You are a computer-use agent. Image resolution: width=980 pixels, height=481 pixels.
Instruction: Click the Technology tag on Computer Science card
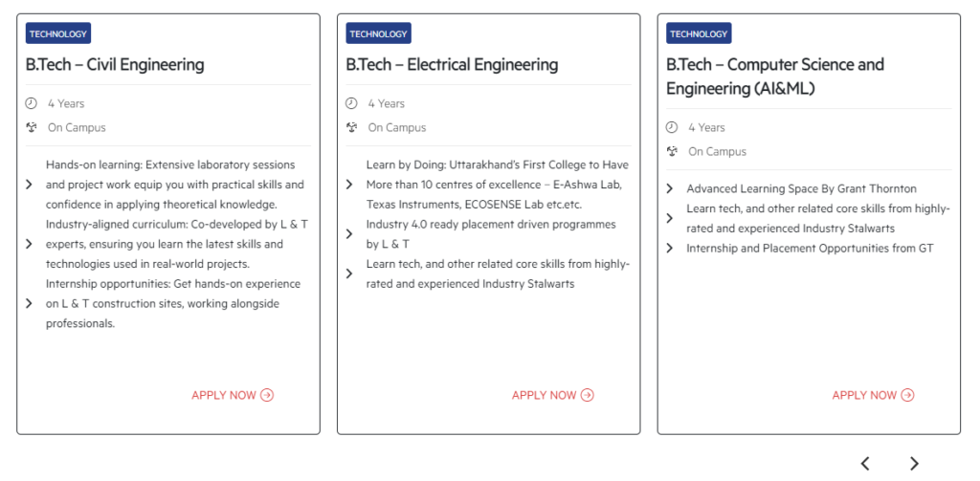tap(699, 33)
